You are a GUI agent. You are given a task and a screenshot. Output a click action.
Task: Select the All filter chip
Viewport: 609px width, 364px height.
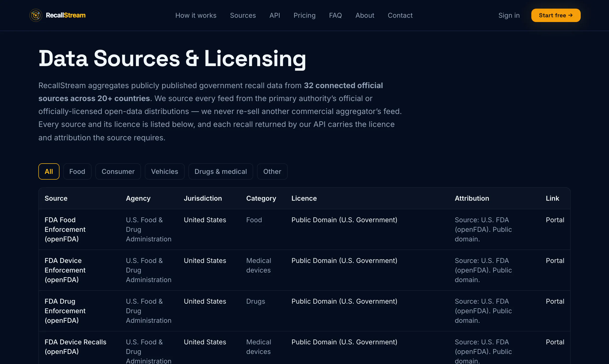pos(49,171)
